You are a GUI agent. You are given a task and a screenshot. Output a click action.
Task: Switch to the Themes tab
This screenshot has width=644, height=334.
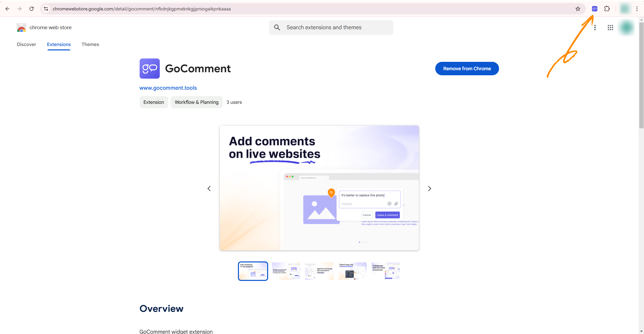click(90, 44)
